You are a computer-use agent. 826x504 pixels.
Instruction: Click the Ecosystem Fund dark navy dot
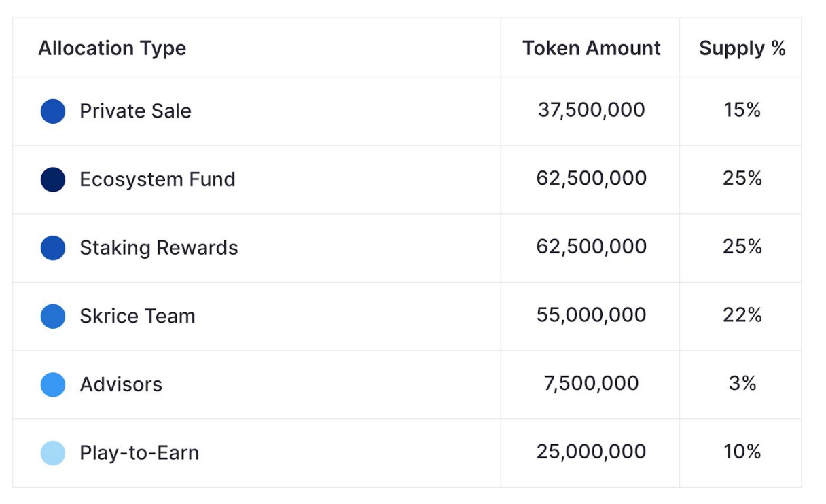[x=53, y=179]
